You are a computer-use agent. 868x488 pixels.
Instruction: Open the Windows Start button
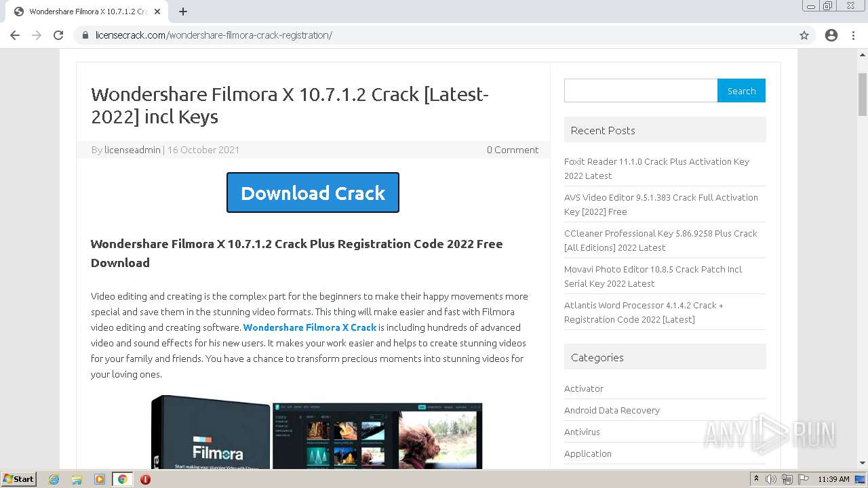click(x=19, y=479)
